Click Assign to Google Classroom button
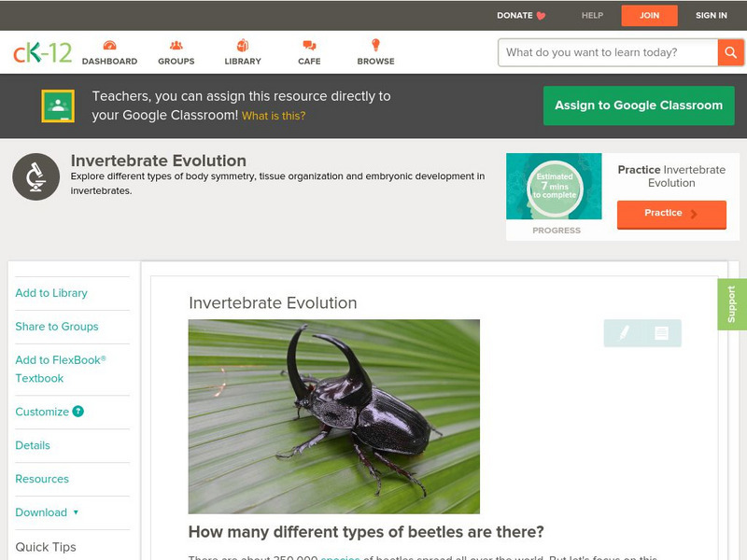The image size is (747, 560). [x=639, y=105]
